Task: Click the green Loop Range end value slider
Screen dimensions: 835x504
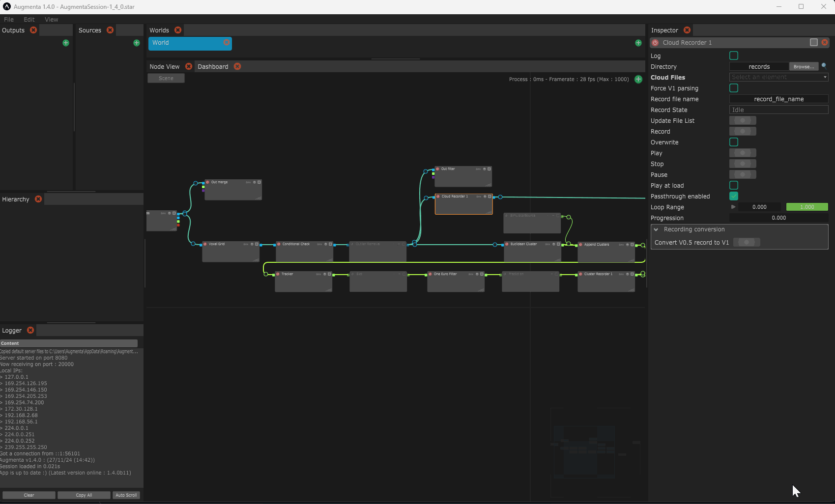Action: click(807, 207)
